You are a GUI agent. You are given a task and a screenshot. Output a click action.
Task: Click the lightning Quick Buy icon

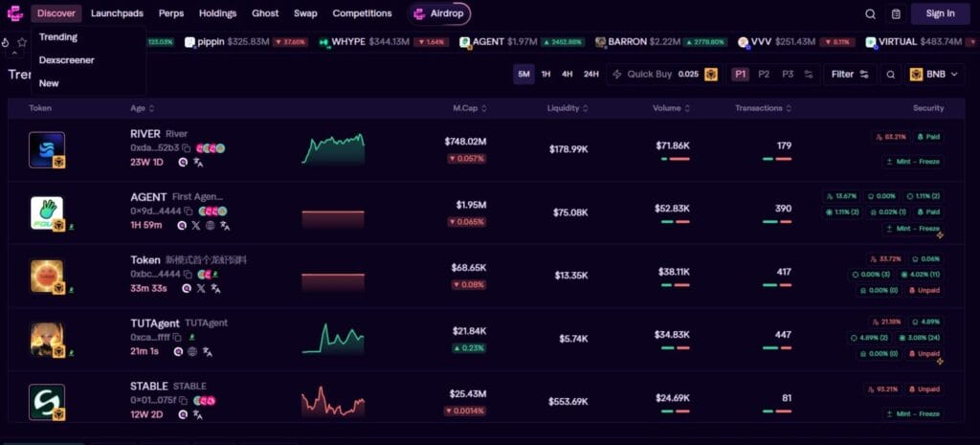pos(617,75)
